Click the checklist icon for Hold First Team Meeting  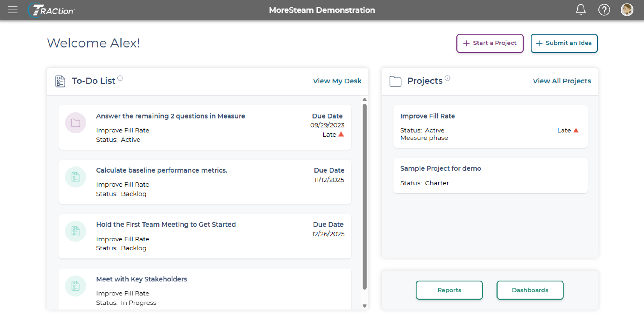click(75, 231)
